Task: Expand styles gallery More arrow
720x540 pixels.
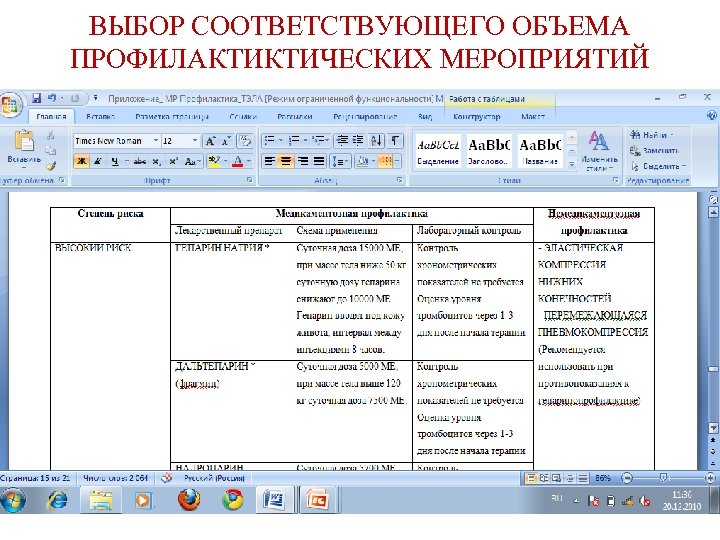Action: [572, 163]
